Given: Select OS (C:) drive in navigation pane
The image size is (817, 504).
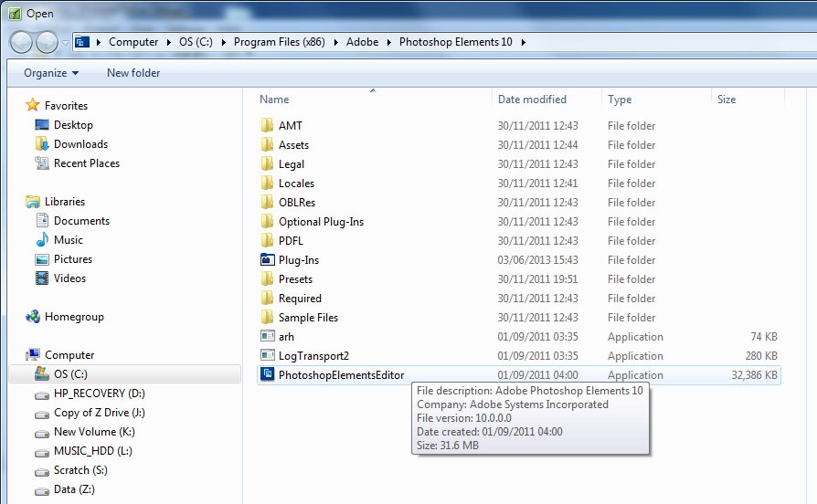Looking at the screenshot, I should point(125,373).
